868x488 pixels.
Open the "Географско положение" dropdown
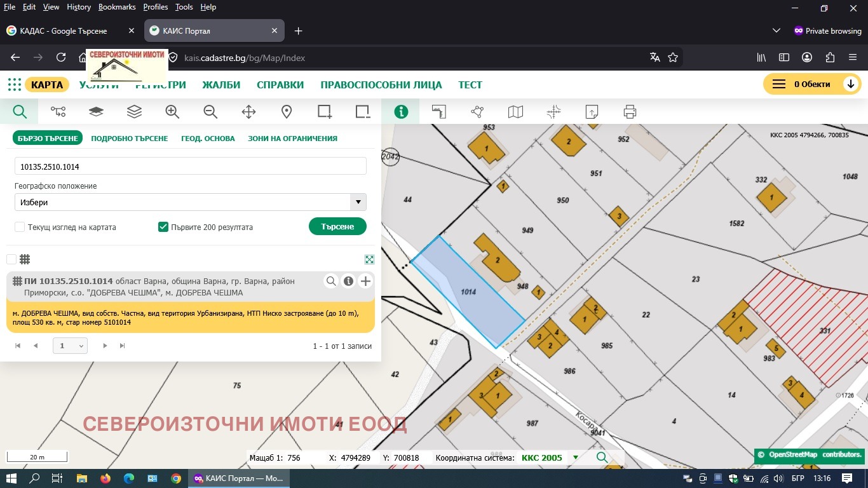coord(358,202)
